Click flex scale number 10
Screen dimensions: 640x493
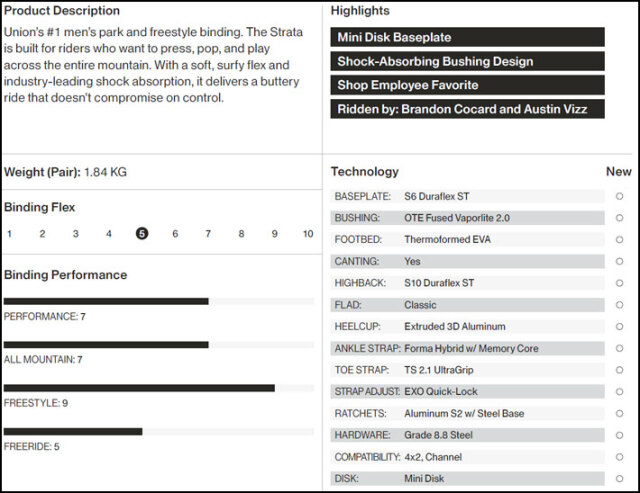(308, 234)
